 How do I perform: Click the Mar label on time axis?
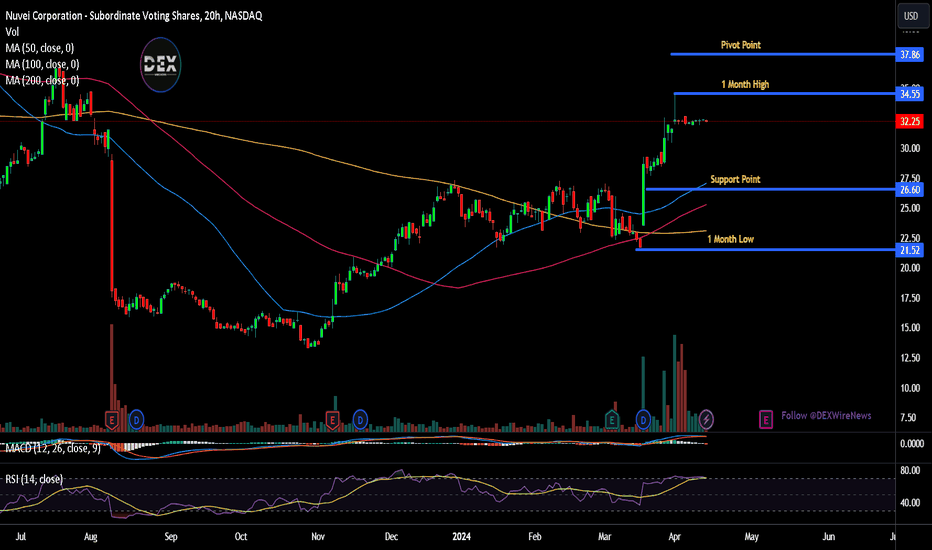604,537
